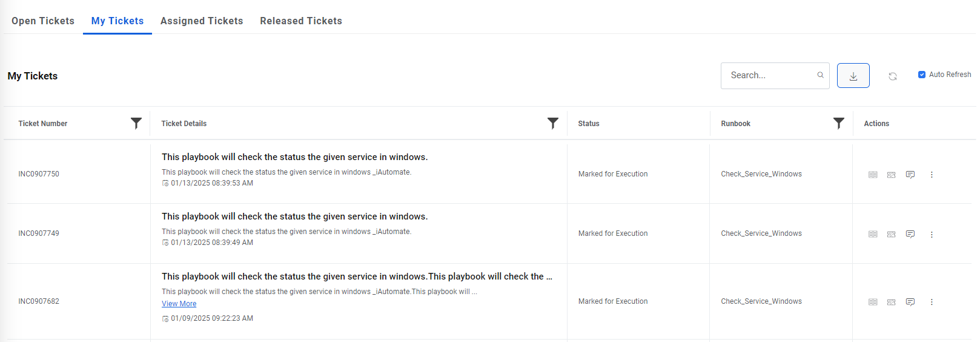The image size is (980, 342).
Task: Open comments for ticket INC0907682
Action: [x=910, y=302]
